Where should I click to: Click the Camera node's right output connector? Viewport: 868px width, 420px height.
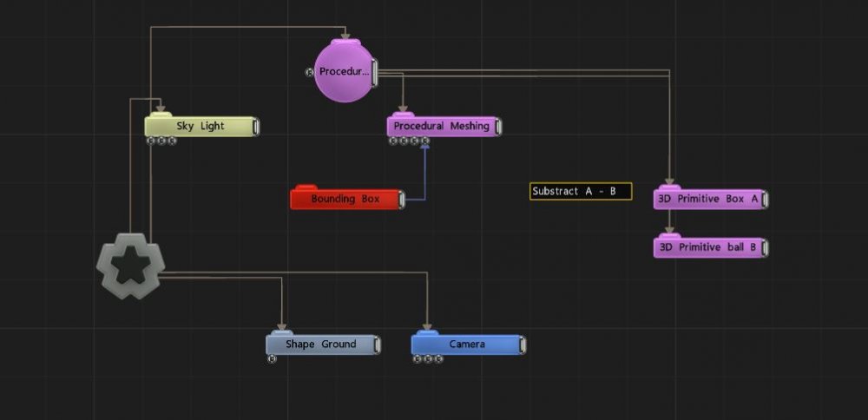[523, 345]
